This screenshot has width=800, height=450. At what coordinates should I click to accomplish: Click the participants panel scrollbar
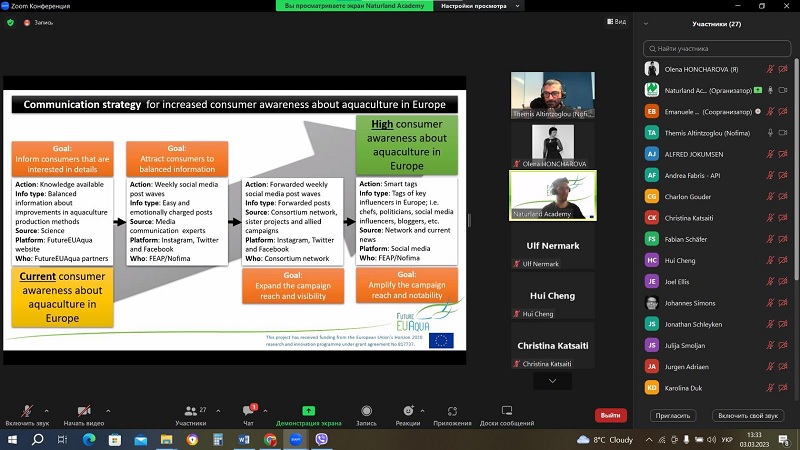(796, 171)
